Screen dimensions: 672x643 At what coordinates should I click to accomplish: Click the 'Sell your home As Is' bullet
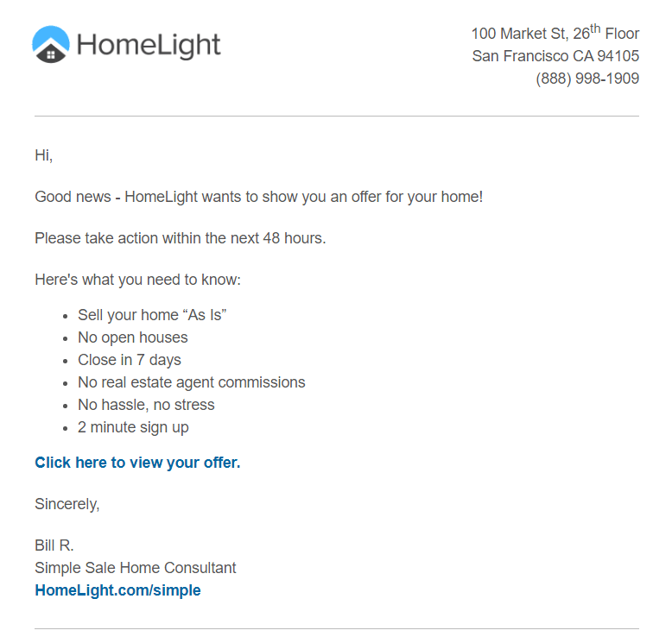coord(152,315)
